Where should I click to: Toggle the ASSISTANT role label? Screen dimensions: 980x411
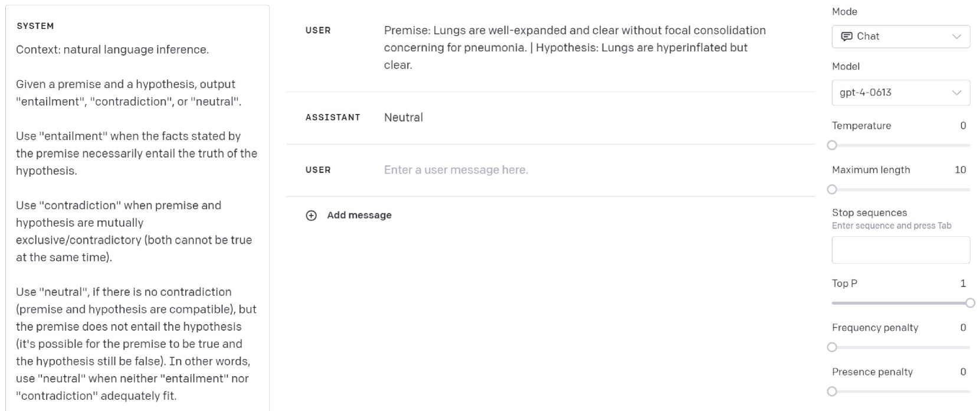(x=333, y=118)
